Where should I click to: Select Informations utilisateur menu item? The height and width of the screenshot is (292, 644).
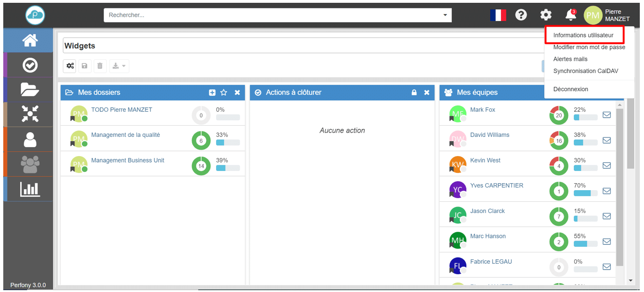[x=583, y=35]
